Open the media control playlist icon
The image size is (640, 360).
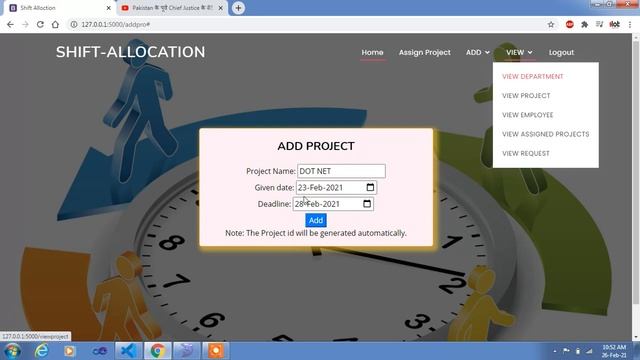599,24
